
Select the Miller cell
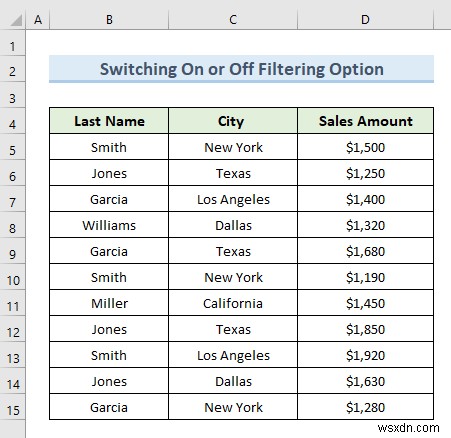(x=109, y=303)
